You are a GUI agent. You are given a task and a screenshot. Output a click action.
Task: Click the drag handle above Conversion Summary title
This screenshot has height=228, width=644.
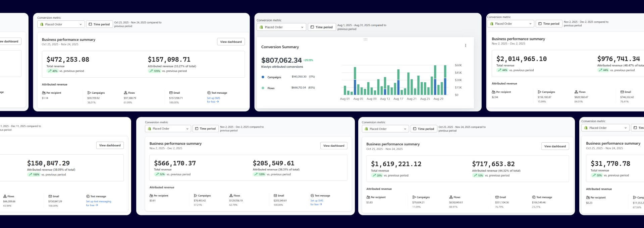coord(365,40)
